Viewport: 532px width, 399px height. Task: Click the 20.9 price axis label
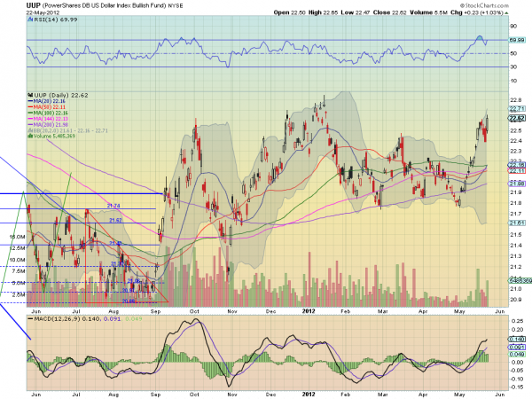point(515,300)
